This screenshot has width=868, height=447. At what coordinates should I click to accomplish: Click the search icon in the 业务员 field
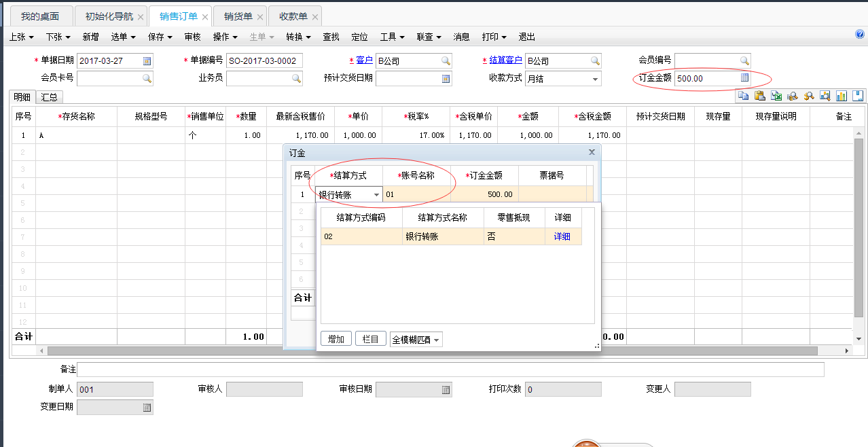296,79
